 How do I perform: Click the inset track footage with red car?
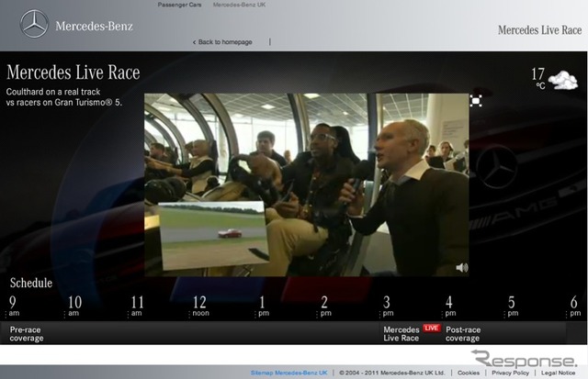214,236
